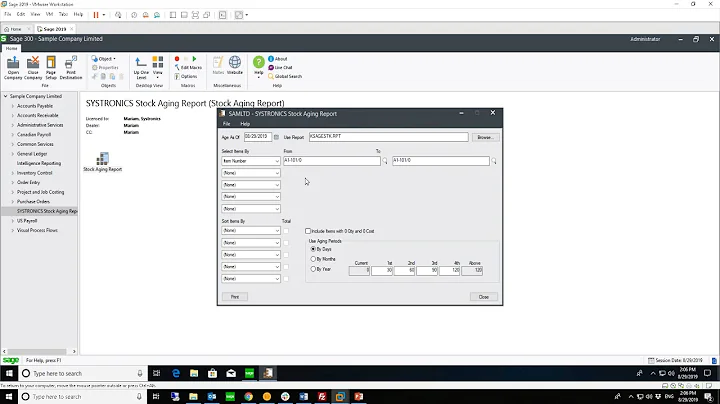Click Options in the Macros group
720x404 pixels.
click(186, 76)
